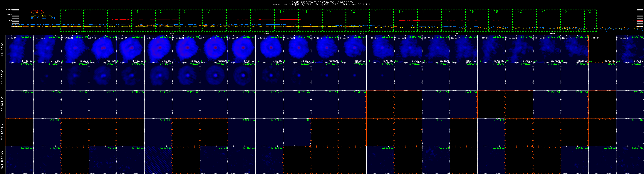Select time interval box 15 in lightcurve

tap(405, 21)
